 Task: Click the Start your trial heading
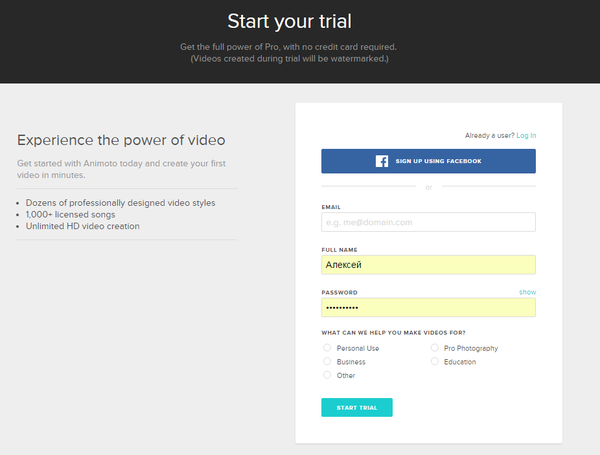tap(299, 21)
